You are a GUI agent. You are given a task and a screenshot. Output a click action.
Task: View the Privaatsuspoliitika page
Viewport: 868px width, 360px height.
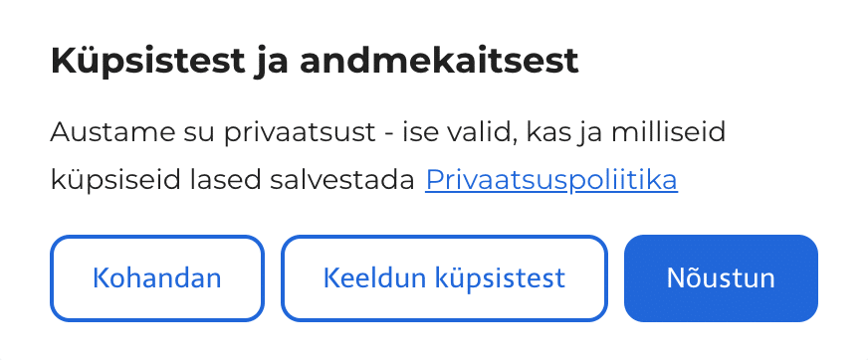551,180
